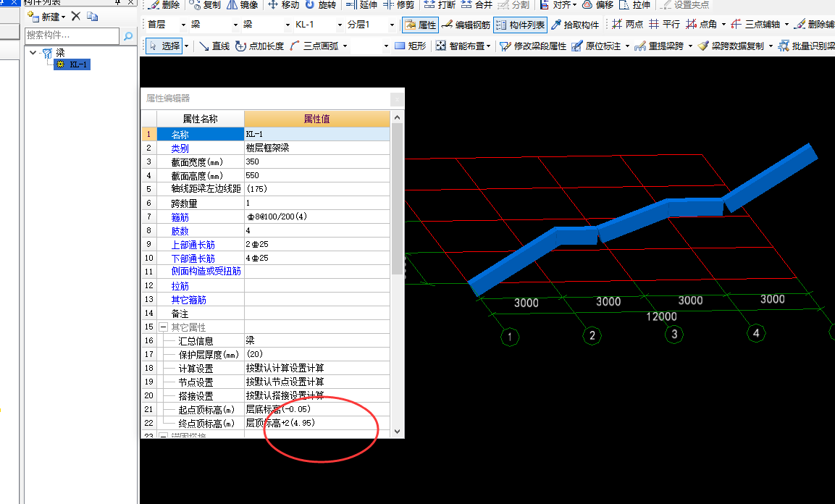Open the 分层1 layer dropdown
835x504 pixels.
click(x=392, y=25)
